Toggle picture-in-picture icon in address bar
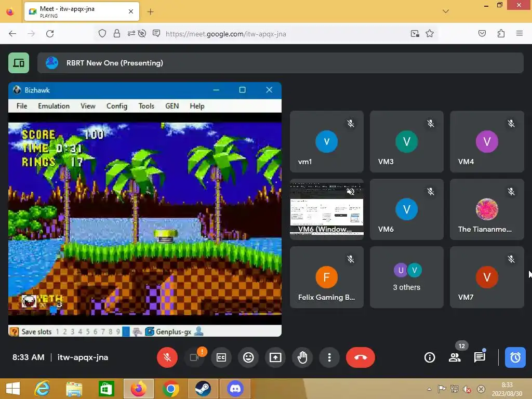 [415, 34]
